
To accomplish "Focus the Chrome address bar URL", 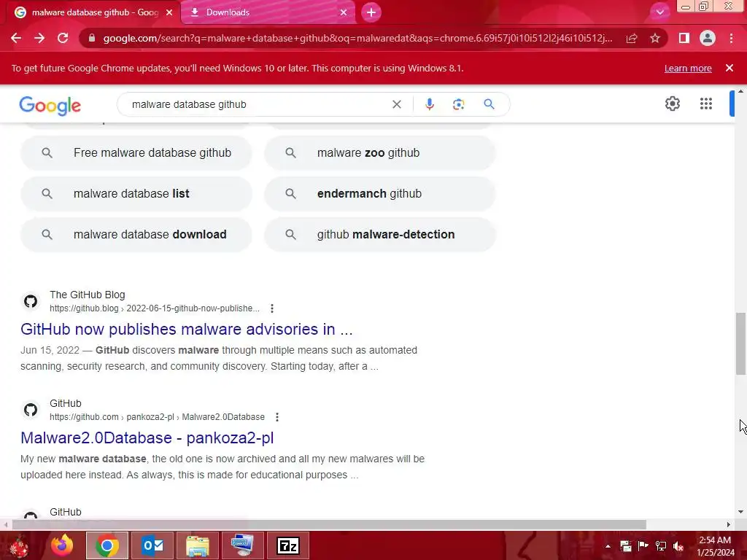I will coord(357,38).
